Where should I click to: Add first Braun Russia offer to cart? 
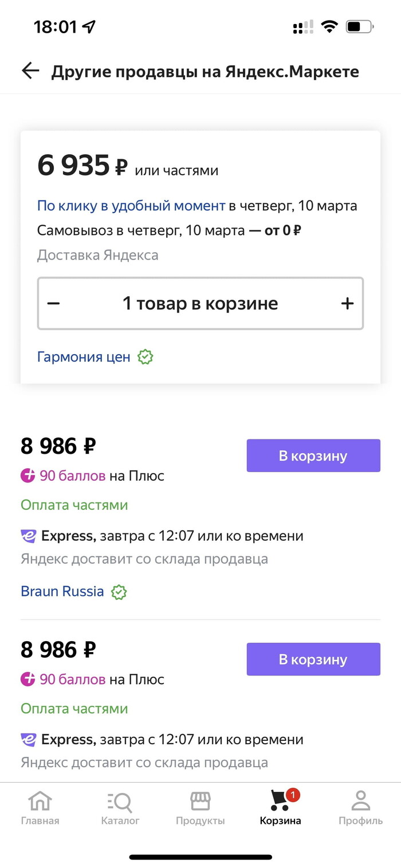point(313,456)
